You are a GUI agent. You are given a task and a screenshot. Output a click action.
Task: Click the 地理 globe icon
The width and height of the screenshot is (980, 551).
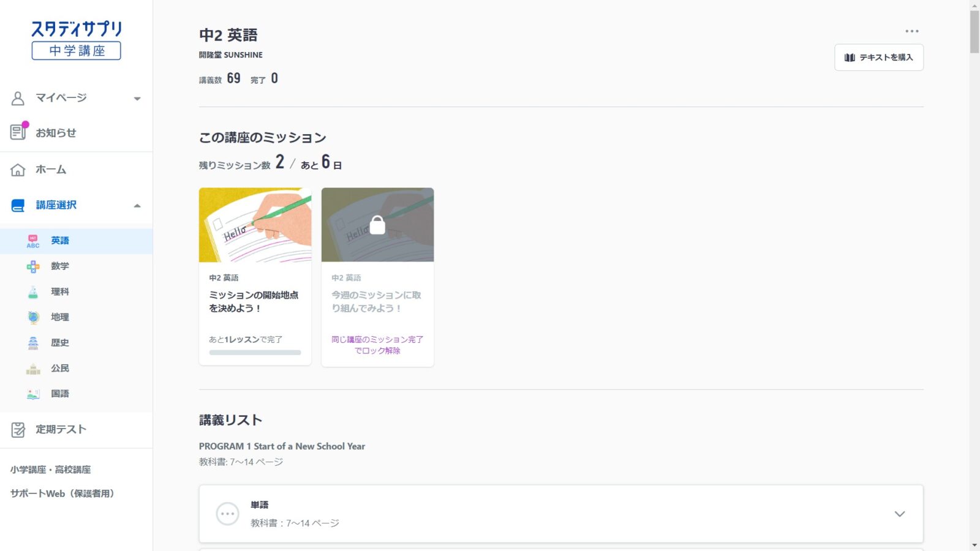(33, 317)
